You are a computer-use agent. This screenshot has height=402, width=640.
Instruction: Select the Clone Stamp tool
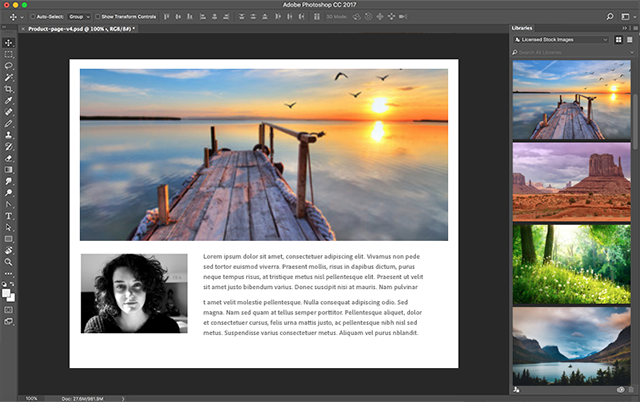(x=9, y=134)
